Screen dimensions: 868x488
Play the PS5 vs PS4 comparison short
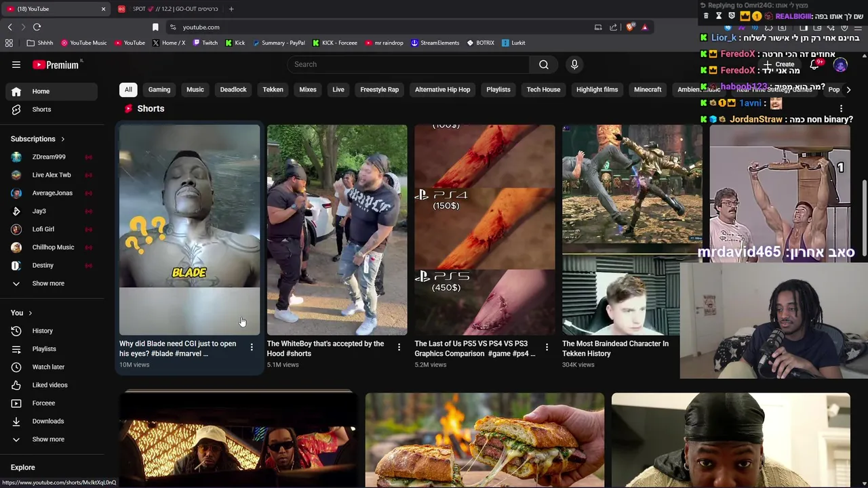coord(484,230)
